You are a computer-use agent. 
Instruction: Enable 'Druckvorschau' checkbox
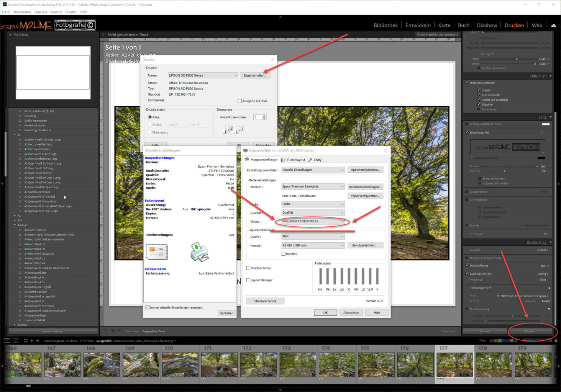pyautogui.click(x=248, y=268)
